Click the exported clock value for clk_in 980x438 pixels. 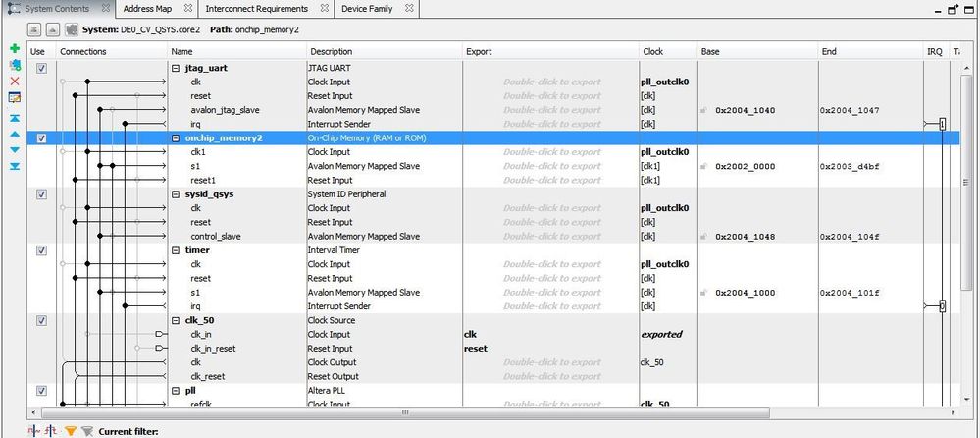(662, 334)
